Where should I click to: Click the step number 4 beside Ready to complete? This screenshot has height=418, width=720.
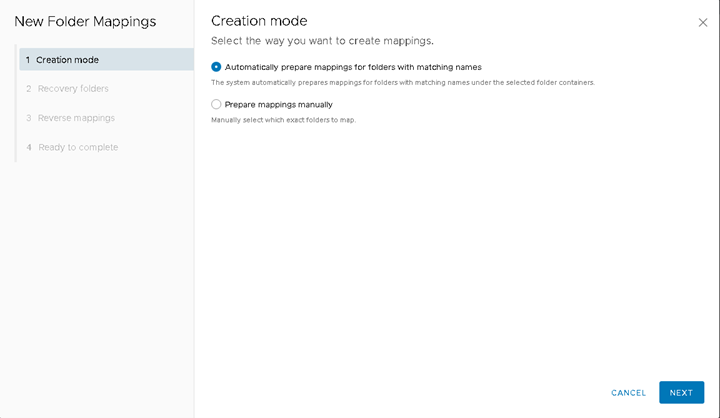coord(28,147)
